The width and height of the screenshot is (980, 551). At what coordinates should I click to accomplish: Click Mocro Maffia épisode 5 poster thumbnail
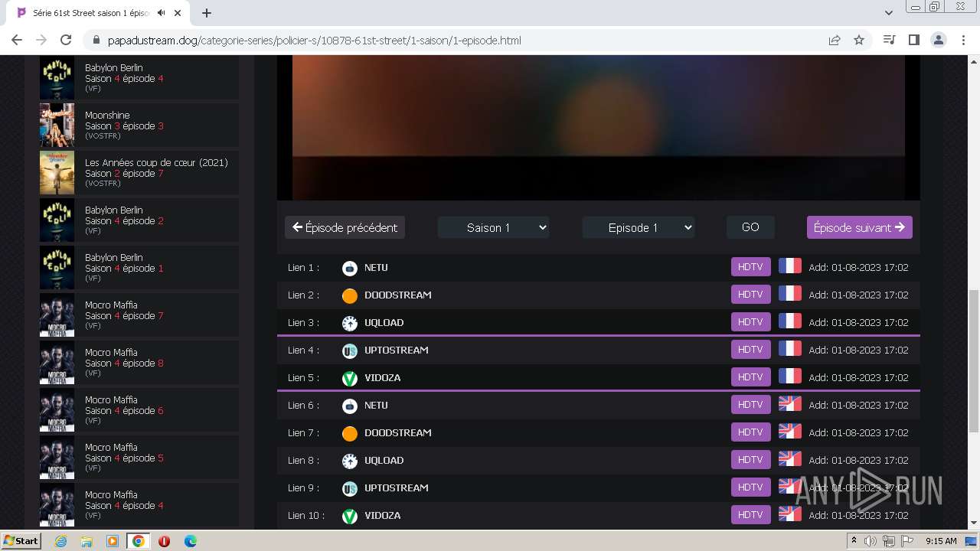57,457
